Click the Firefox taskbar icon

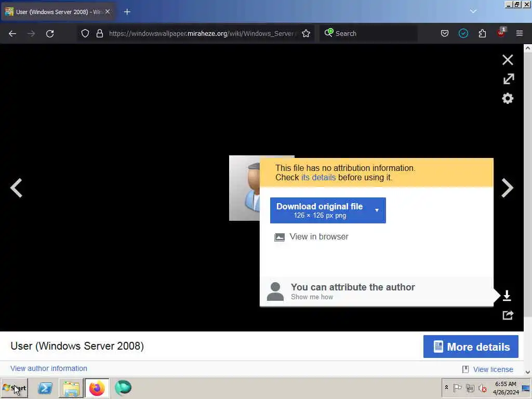coord(97,388)
